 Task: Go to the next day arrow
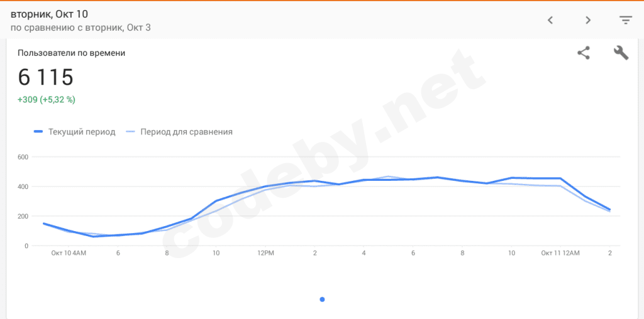pos(588,20)
